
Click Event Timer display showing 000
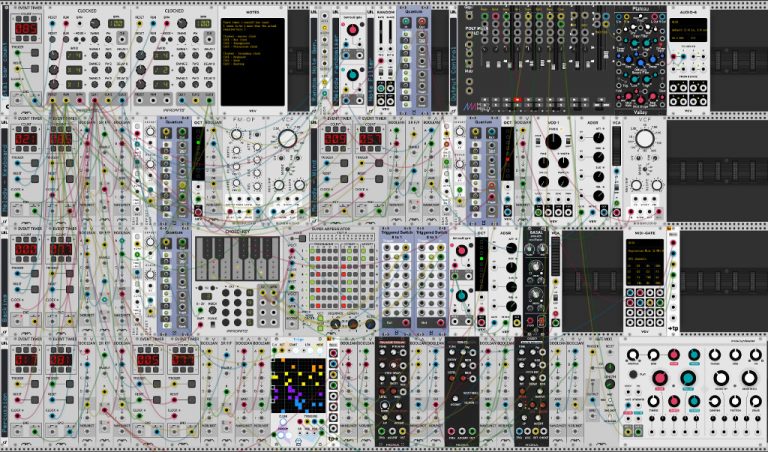tap(25, 248)
